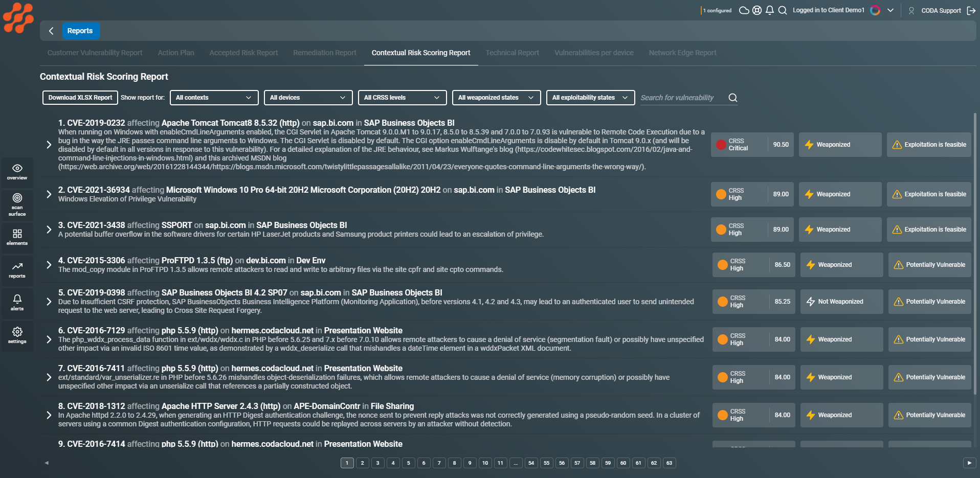Expand the client switcher chevron
Screen dimensions: 980x478
pyautogui.click(x=890, y=10)
